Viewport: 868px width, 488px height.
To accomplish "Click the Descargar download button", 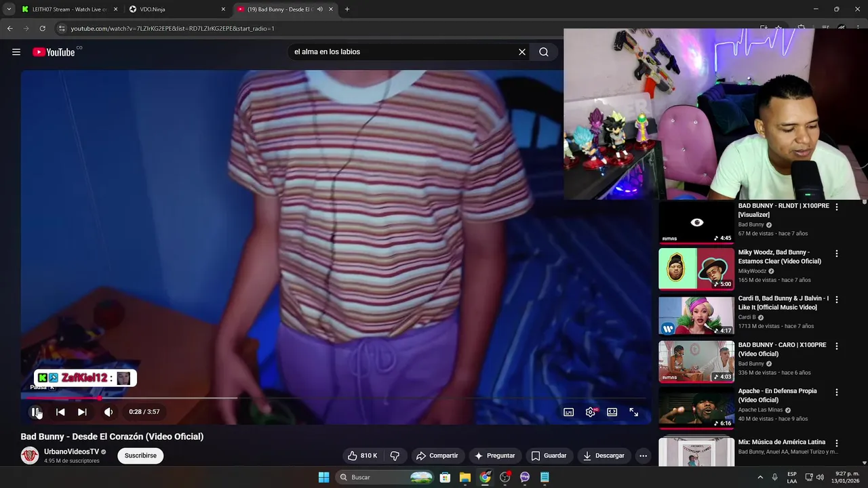I will 604,455.
